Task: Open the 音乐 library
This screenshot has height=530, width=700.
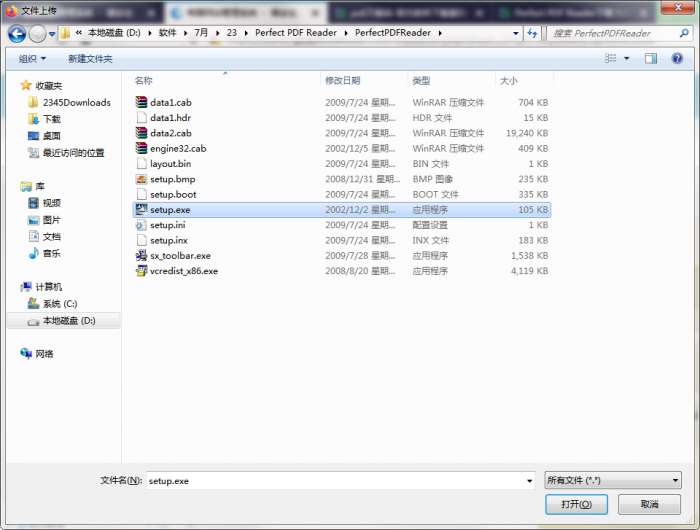Action: pos(51,253)
